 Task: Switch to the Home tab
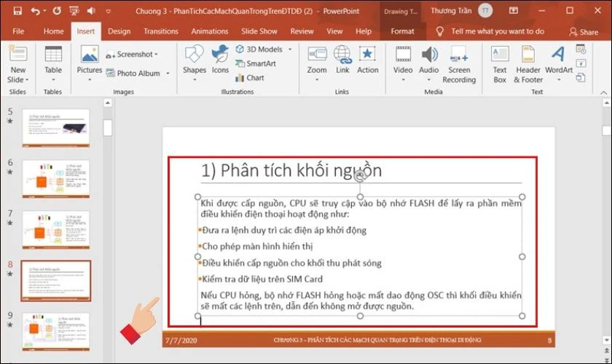[x=53, y=31]
